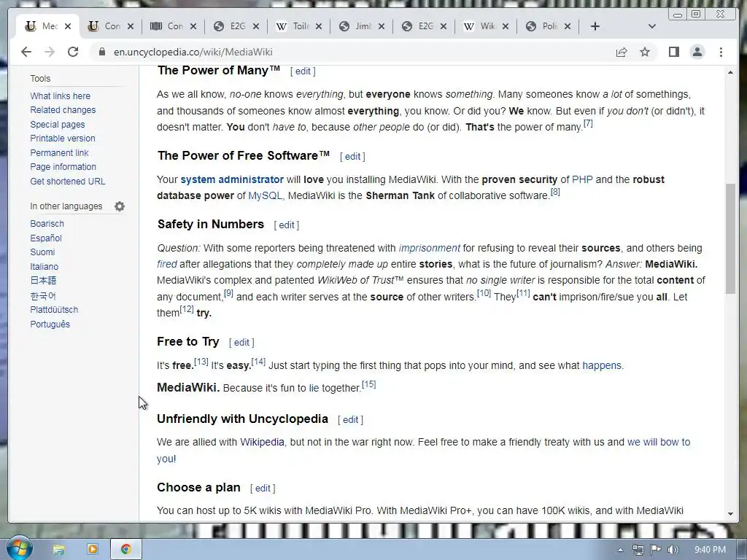This screenshot has width=747, height=560.
Task: Open footnote reference [15]
Action: (x=368, y=384)
